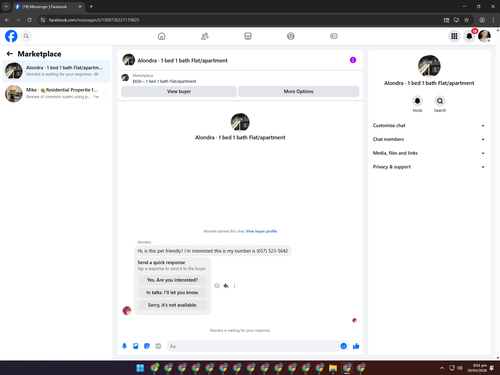Expand Media, files and links section
500x375 pixels.
(x=429, y=153)
